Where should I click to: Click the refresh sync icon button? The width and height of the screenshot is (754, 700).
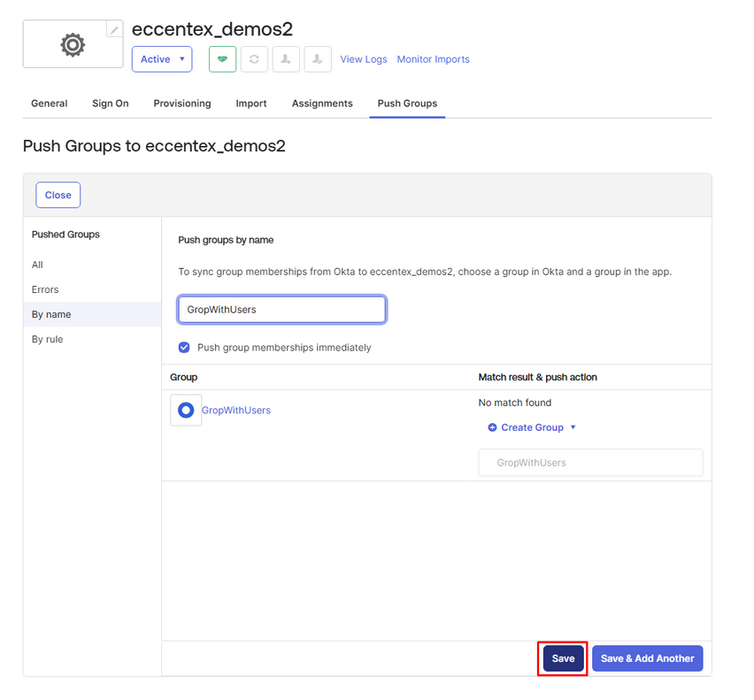[254, 59]
